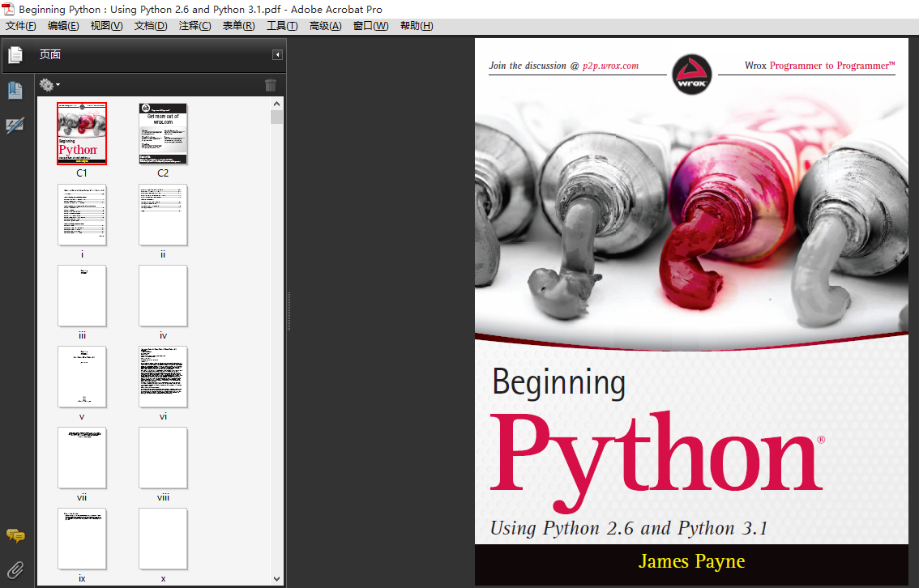Viewport: 919px width, 588px height.
Task: Open the Bookmarks panel icon
Action: [x=15, y=90]
